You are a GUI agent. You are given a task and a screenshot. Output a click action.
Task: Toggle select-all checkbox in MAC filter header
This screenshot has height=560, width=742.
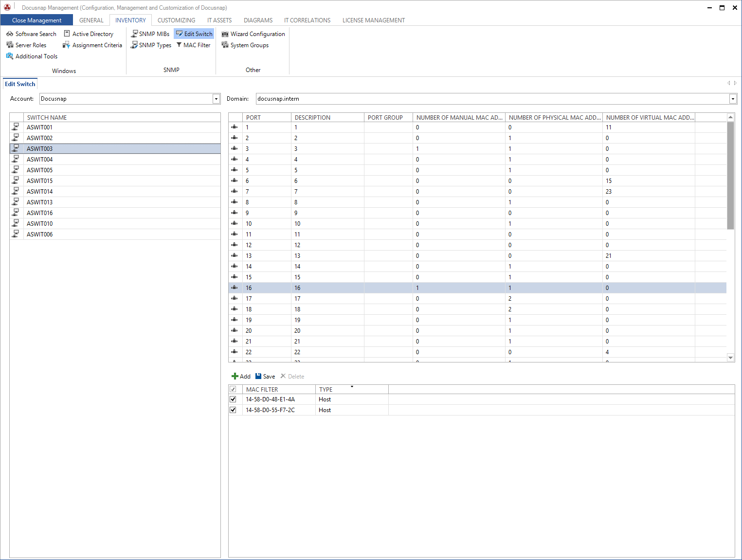pyautogui.click(x=233, y=389)
